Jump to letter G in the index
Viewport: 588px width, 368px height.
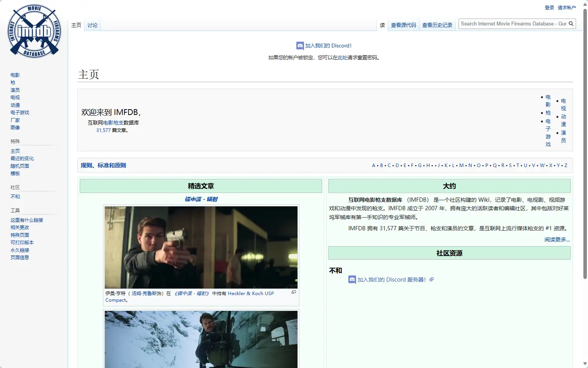[420, 165]
